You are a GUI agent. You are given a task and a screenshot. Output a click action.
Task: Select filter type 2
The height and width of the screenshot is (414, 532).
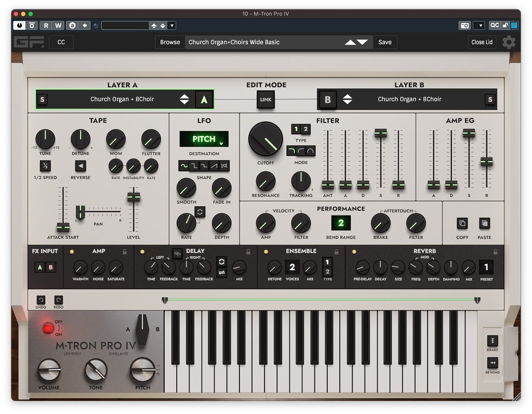point(305,129)
